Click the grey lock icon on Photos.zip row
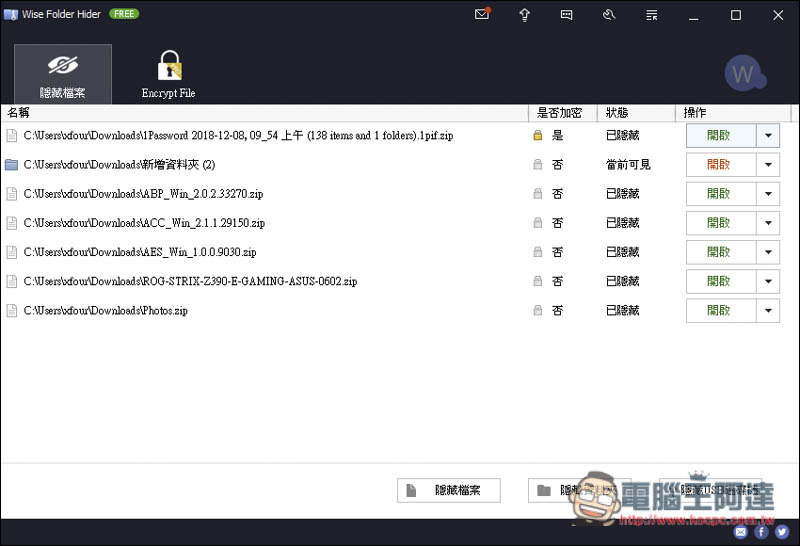800x546 pixels. [x=537, y=310]
